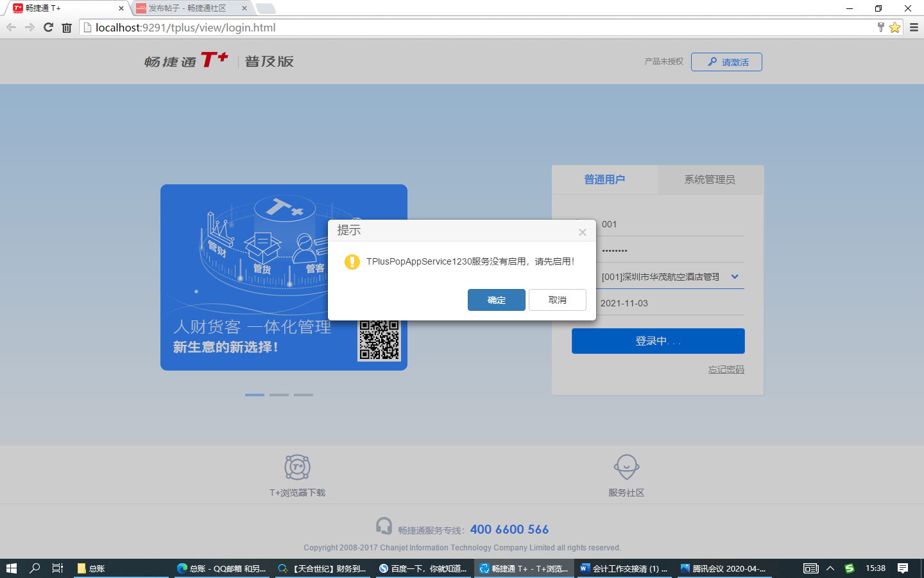Open a new browser tab
The height and width of the screenshot is (578, 924).
[x=266, y=8]
